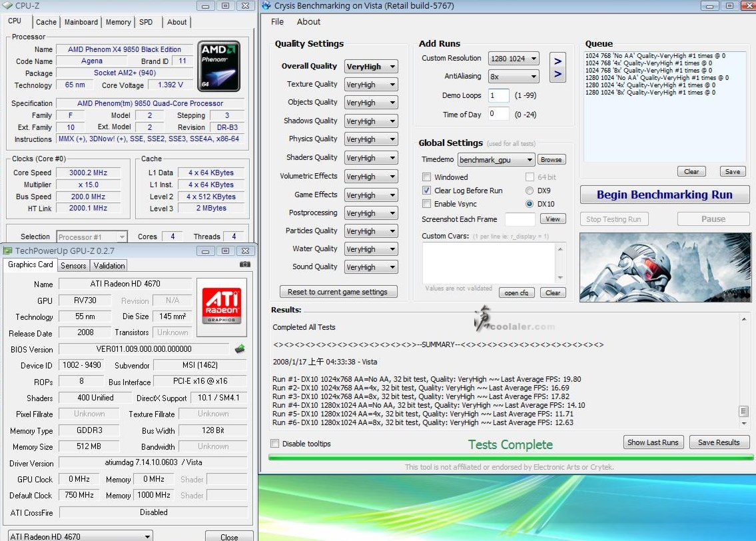
Task: Click the Crysis nanosuit artwork thumbnail
Action: click(665, 267)
